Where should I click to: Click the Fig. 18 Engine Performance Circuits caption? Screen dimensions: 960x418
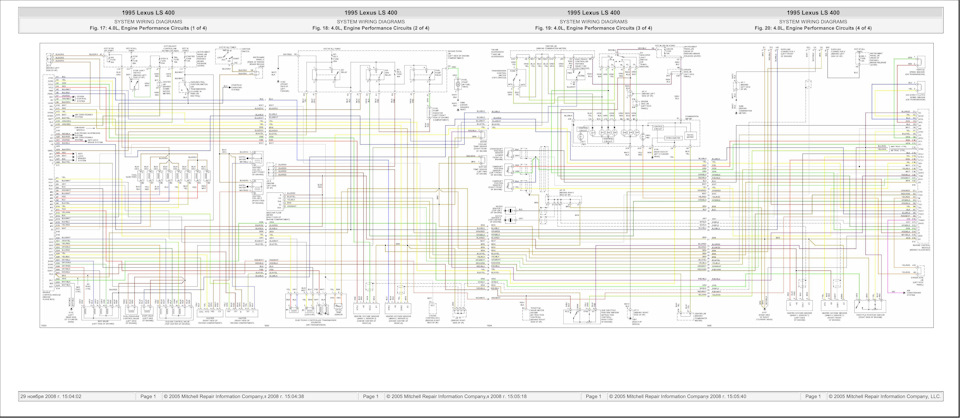click(x=370, y=28)
